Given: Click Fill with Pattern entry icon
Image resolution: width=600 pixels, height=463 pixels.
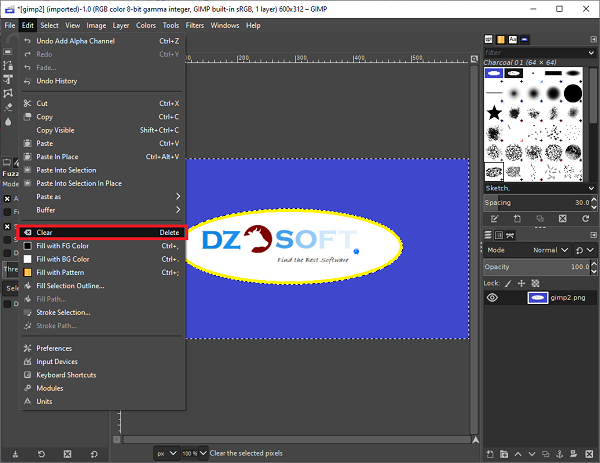Looking at the screenshot, I should tap(28, 272).
